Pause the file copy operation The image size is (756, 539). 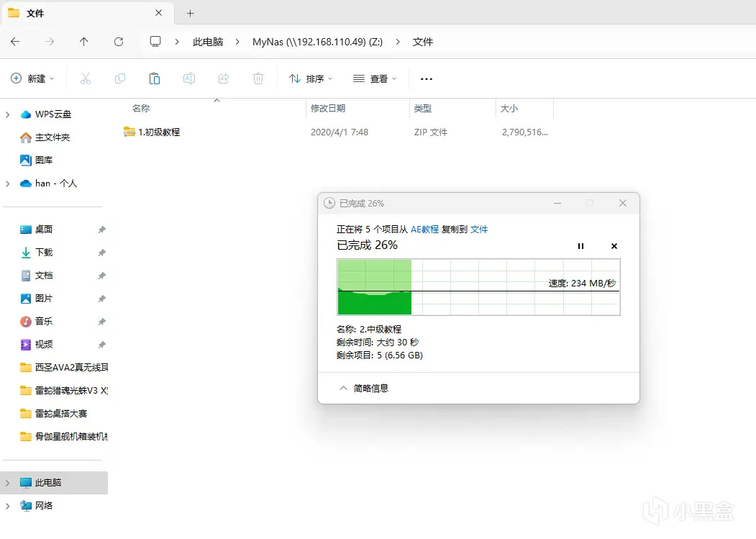(x=581, y=246)
